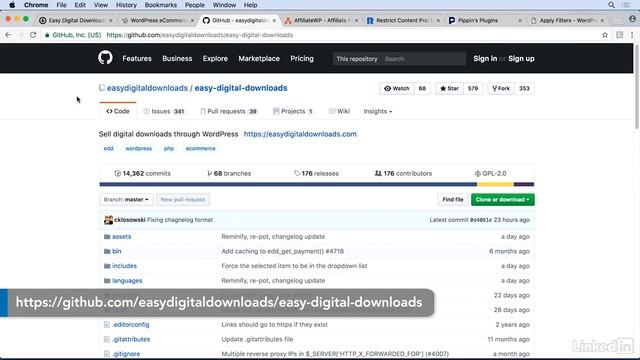View the 579 stargazers count

pos(473,89)
